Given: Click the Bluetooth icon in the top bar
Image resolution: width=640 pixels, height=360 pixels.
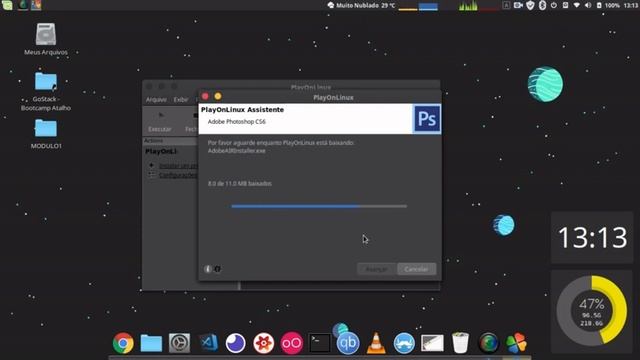Looking at the screenshot, I should (x=542, y=5).
